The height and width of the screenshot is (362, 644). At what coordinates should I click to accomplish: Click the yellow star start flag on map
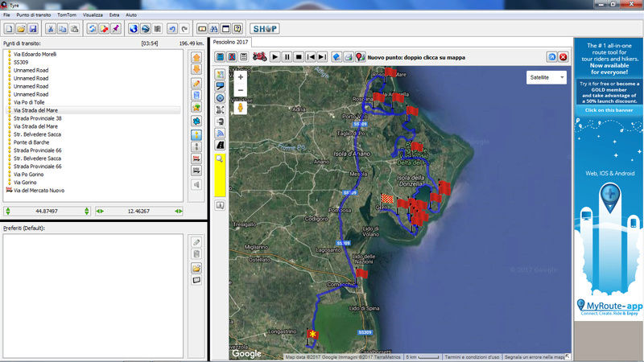coord(312,335)
